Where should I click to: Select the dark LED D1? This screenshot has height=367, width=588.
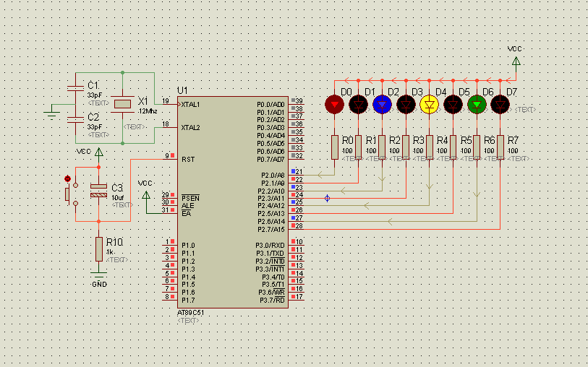tap(358, 105)
